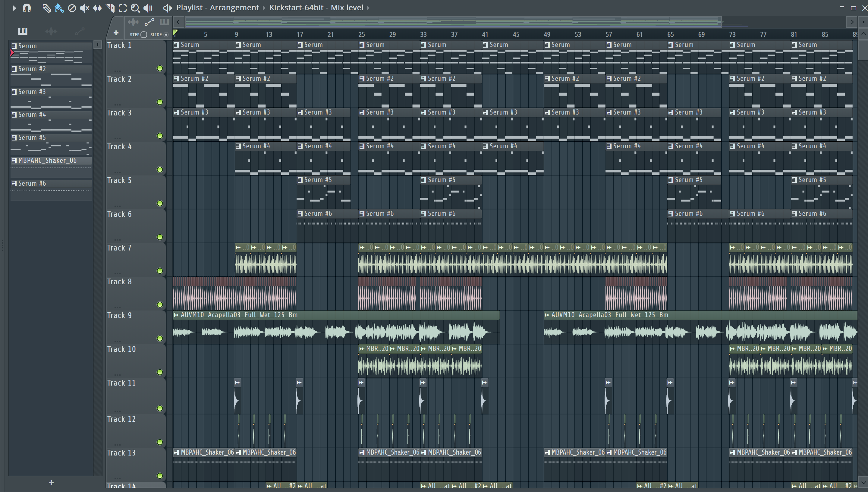868x492 pixels.
Task: Open the first MBPAHC_Shaker_06 clip's menu icon on Track 13
Action: click(x=176, y=453)
